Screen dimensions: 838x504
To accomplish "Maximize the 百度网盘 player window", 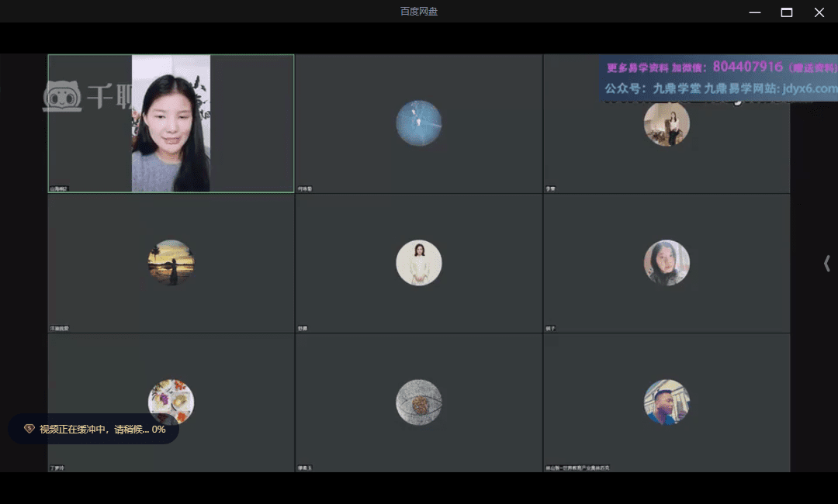I will click(787, 12).
